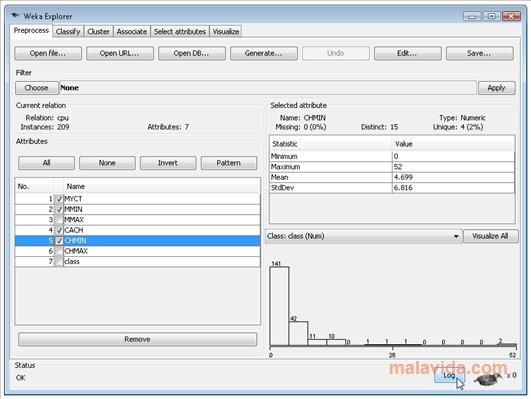Toggle the CACH attribute checkbox

pos(59,230)
